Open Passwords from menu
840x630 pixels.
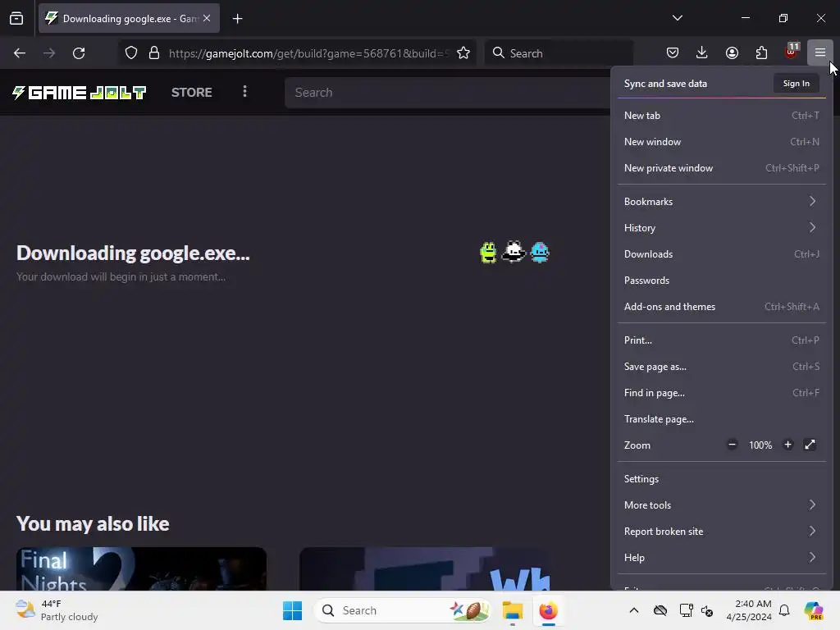tap(722, 281)
